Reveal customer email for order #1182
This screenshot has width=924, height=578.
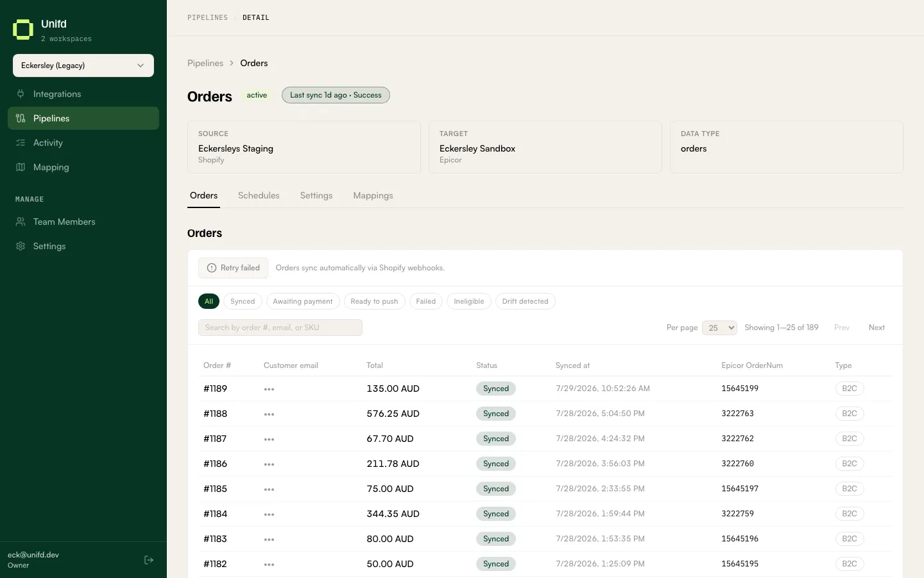(x=269, y=565)
